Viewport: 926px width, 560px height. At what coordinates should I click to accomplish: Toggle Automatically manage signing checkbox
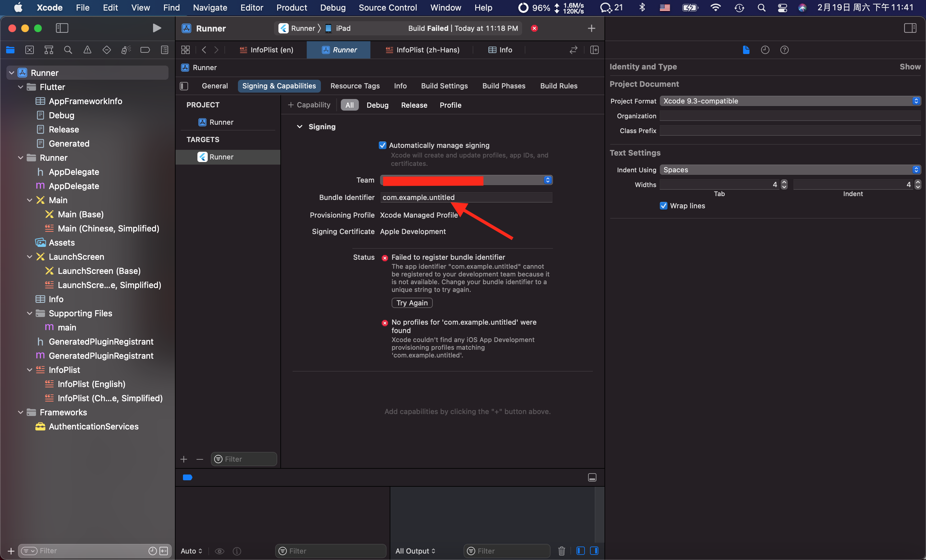(x=383, y=145)
